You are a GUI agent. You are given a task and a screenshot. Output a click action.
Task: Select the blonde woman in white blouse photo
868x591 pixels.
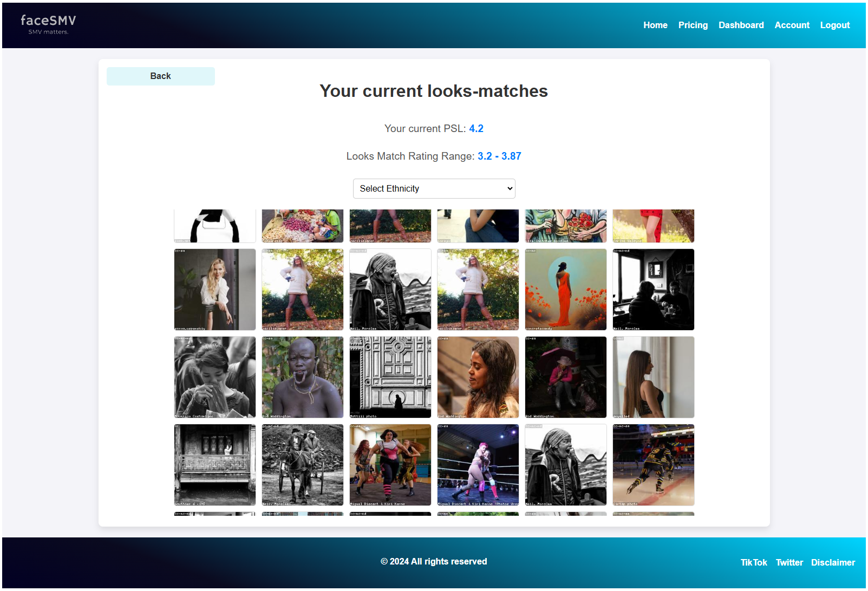pyautogui.click(x=215, y=290)
